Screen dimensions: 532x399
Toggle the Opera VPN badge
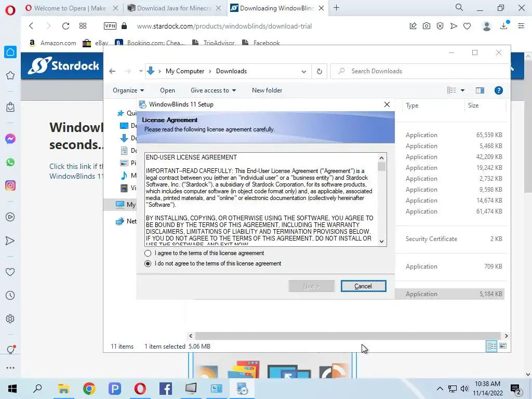click(110, 26)
